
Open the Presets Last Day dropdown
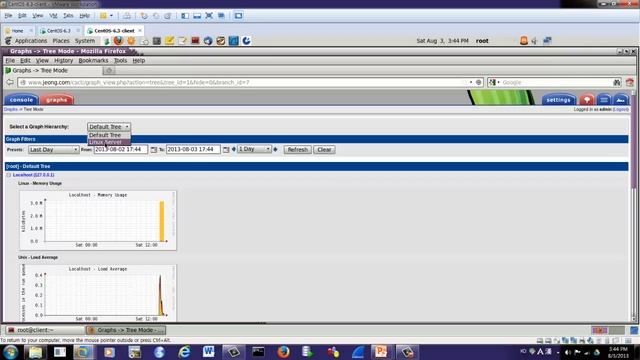pos(53,150)
